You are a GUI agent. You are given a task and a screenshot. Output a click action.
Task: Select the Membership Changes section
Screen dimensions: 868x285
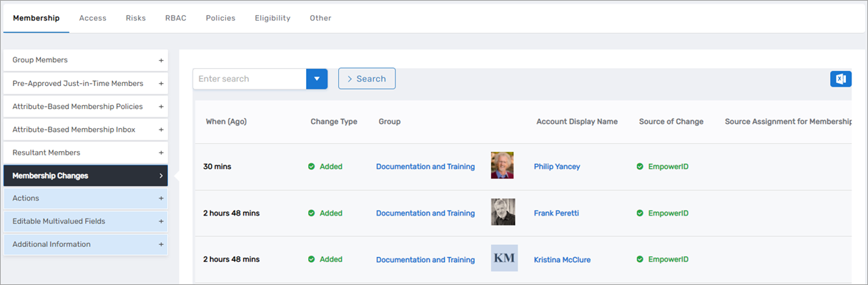[x=86, y=175]
